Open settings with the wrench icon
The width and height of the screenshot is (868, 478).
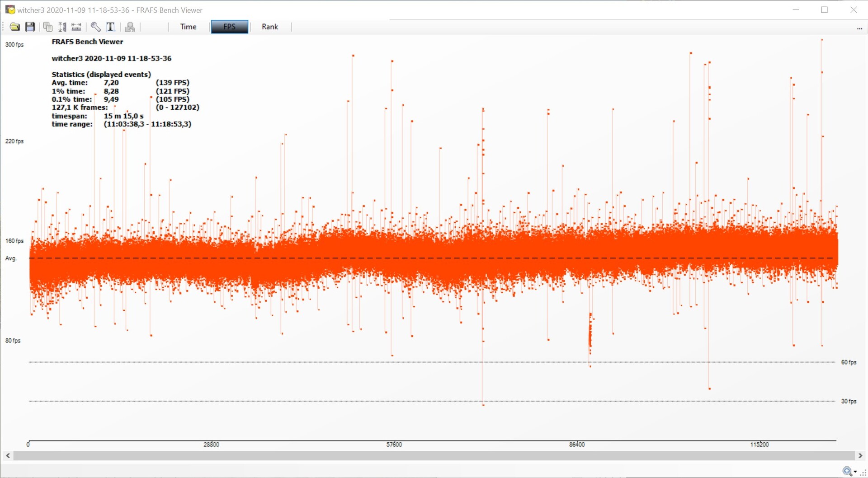click(x=95, y=27)
